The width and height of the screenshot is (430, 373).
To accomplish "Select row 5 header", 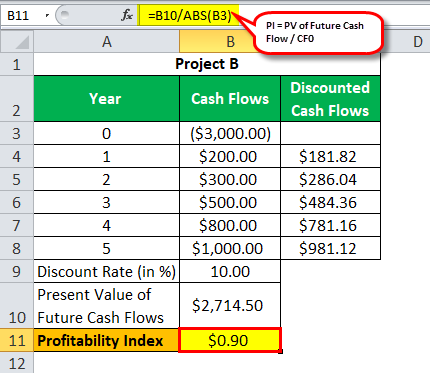I will [x=17, y=179].
